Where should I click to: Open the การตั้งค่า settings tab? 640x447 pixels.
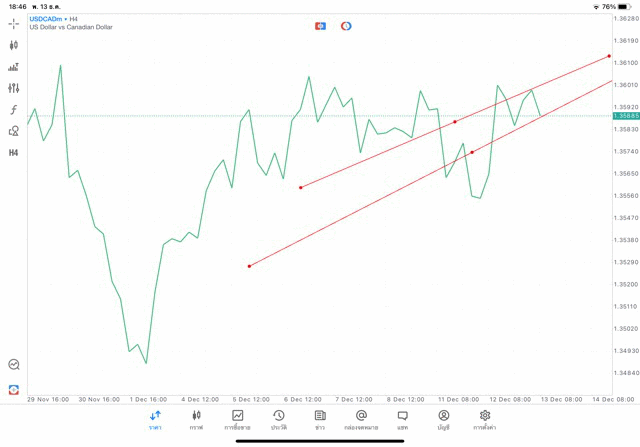tap(485, 419)
